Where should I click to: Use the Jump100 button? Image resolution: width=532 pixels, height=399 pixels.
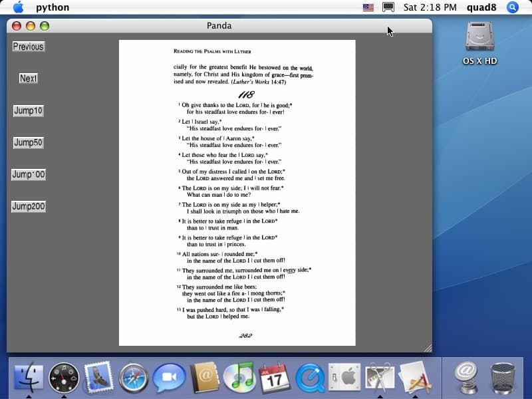28,174
